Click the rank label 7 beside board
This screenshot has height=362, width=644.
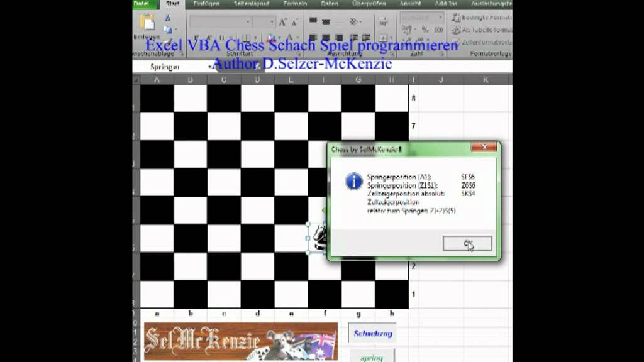(x=414, y=126)
